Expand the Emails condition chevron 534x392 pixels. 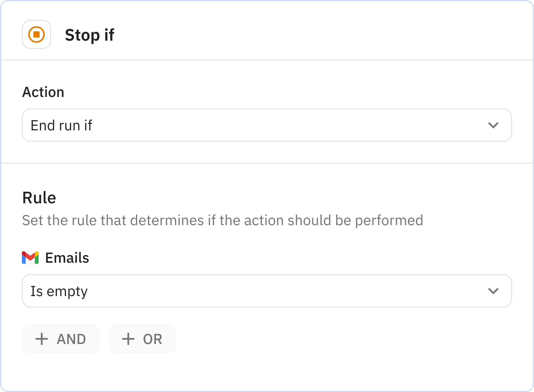pyautogui.click(x=493, y=291)
